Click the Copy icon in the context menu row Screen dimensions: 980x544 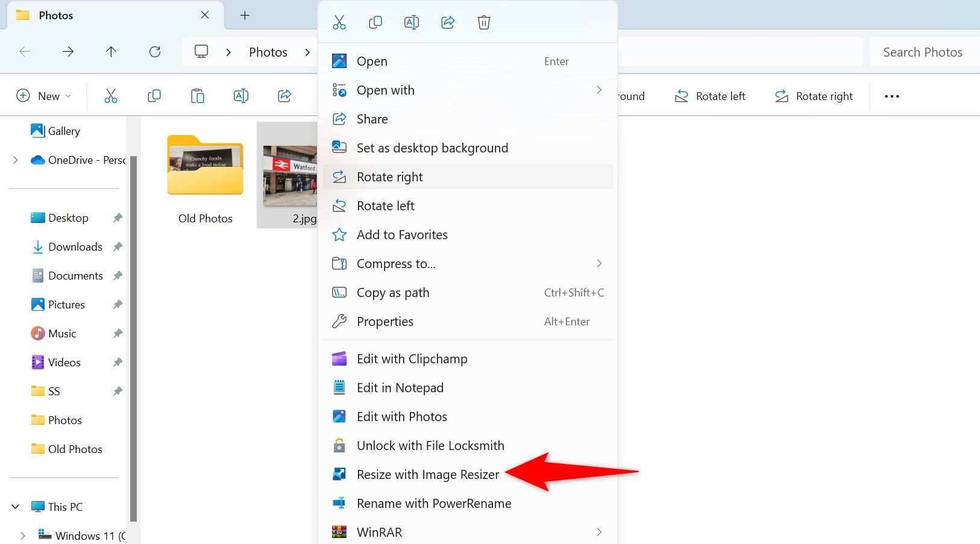coord(375,22)
